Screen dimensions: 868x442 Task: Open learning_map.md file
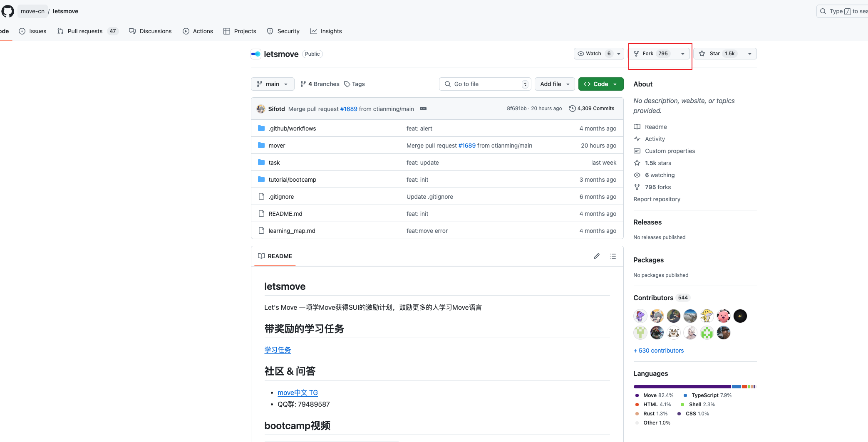coord(292,231)
